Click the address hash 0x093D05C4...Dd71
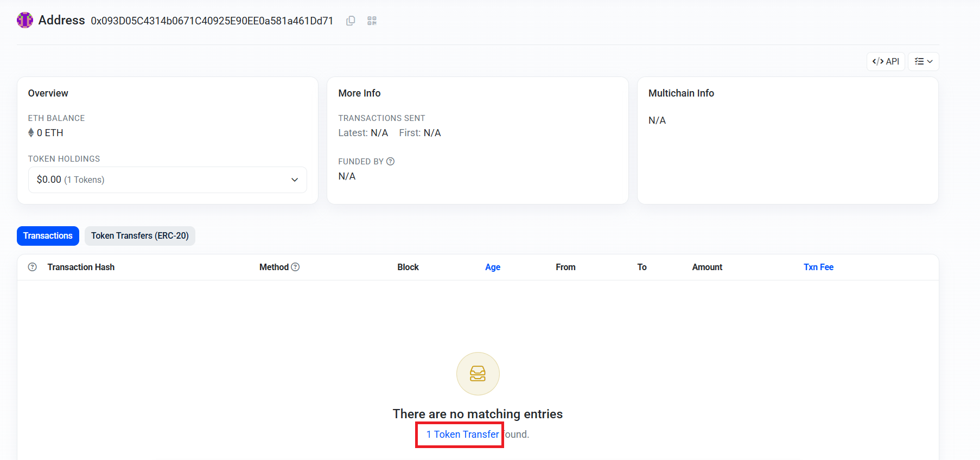The image size is (980, 460). (x=212, y=21)
